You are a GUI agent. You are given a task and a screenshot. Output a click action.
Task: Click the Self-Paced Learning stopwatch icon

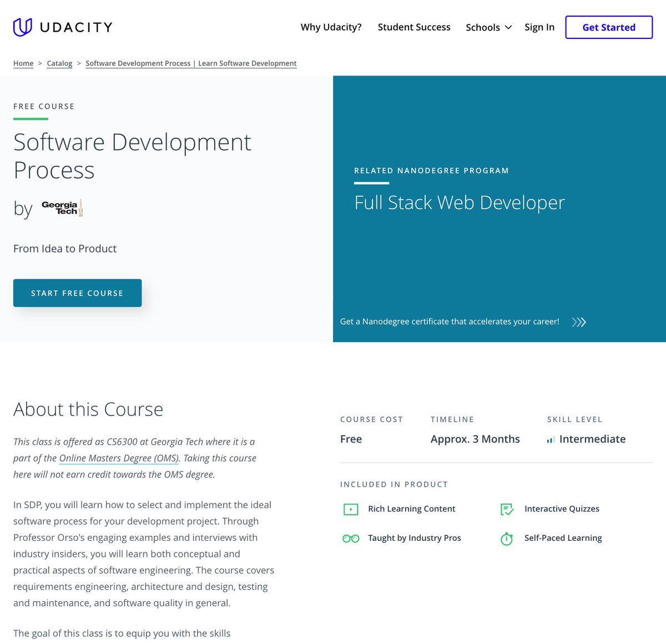[x=507, y=539]
